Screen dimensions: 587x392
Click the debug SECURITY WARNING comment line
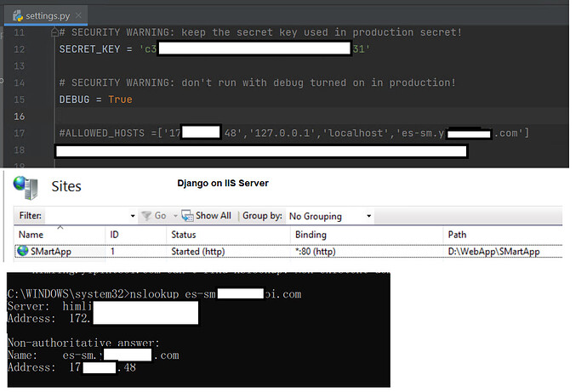[258, 82]
